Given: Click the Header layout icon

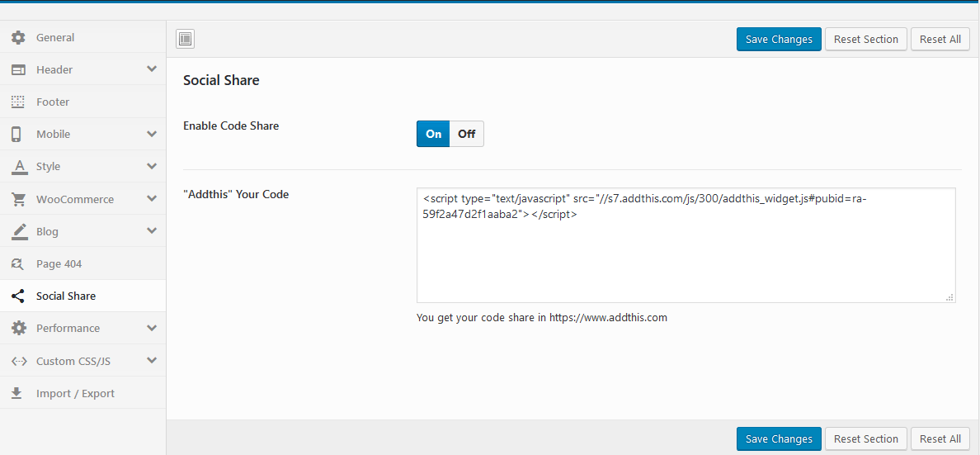Looking at the screenshot, I should tap(19, 70).
